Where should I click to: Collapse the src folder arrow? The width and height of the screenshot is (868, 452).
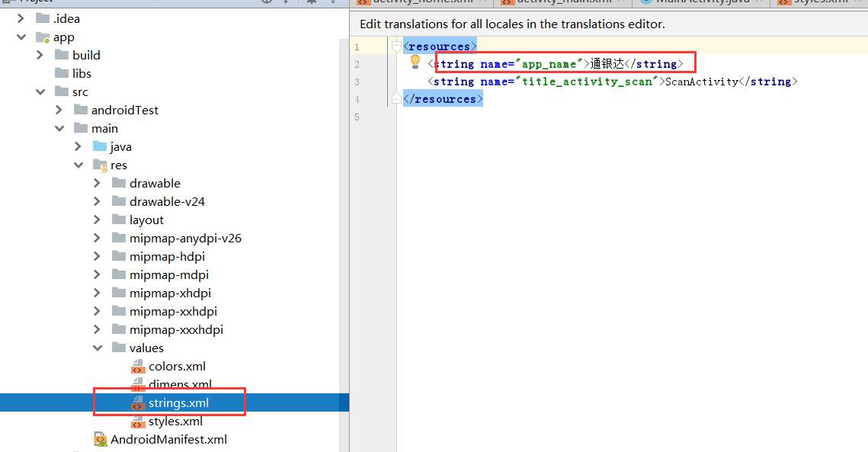40,92
